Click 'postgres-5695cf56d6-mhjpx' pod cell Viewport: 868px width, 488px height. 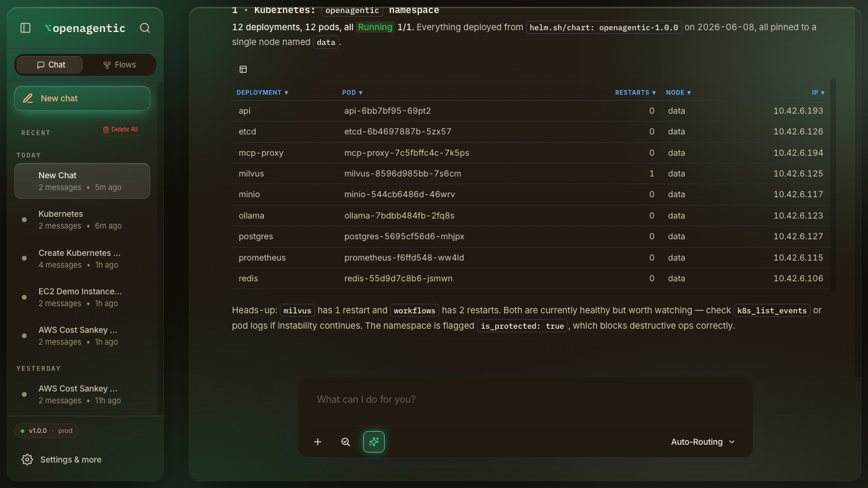click(404, 236)
